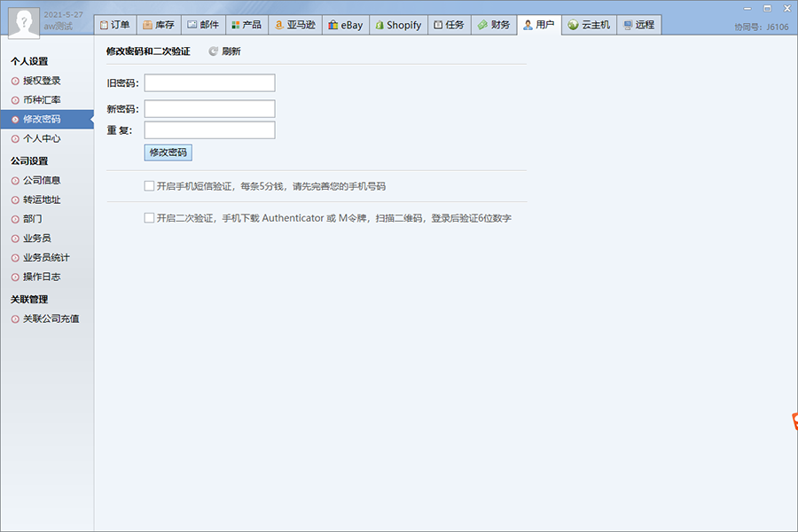Select 币种汇率 in the sidebar
Viewport: 798px width, 532px height.
pos(42,100)
